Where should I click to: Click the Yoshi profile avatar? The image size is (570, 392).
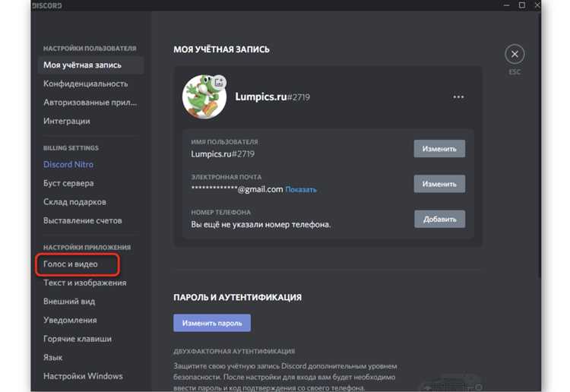[204, 97]
